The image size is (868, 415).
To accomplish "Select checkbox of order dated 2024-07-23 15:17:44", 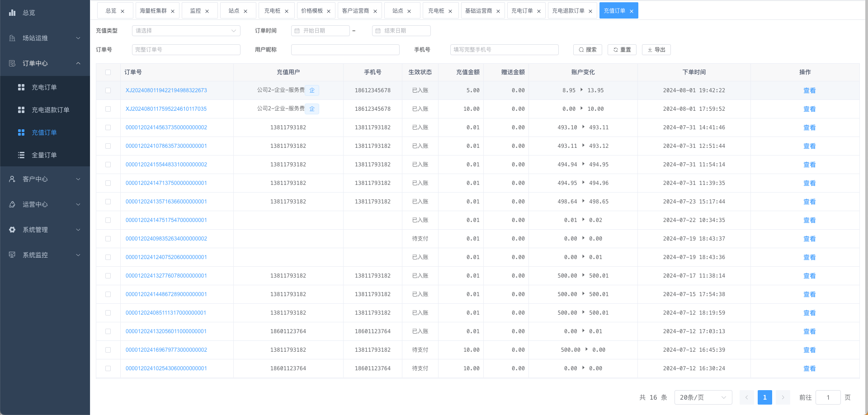I will (108, 202).
